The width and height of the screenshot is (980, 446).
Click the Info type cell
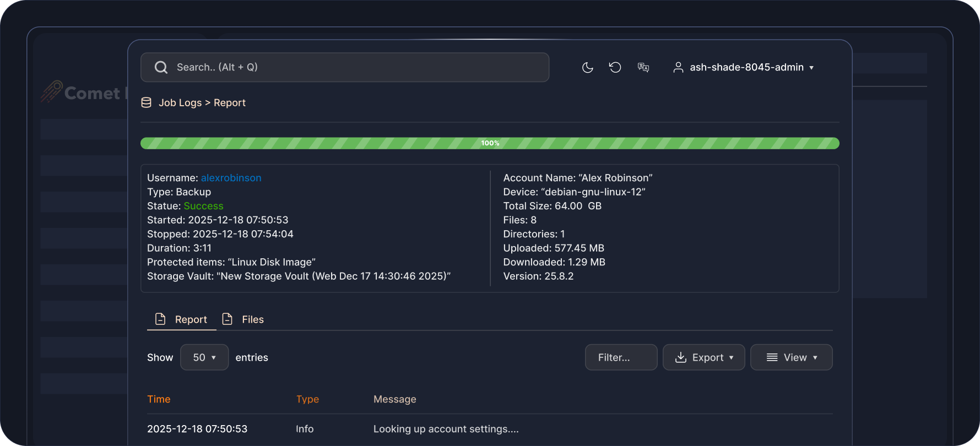pyautogui.click(x=305, y=429)
